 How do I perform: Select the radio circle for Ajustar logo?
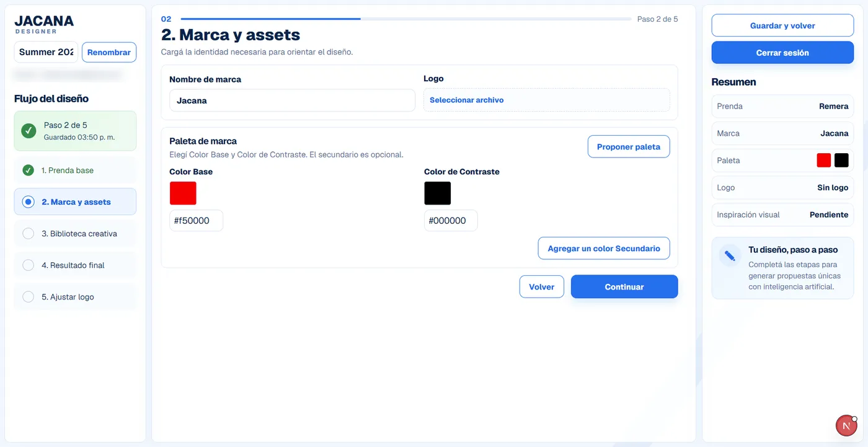click(28, 296)
